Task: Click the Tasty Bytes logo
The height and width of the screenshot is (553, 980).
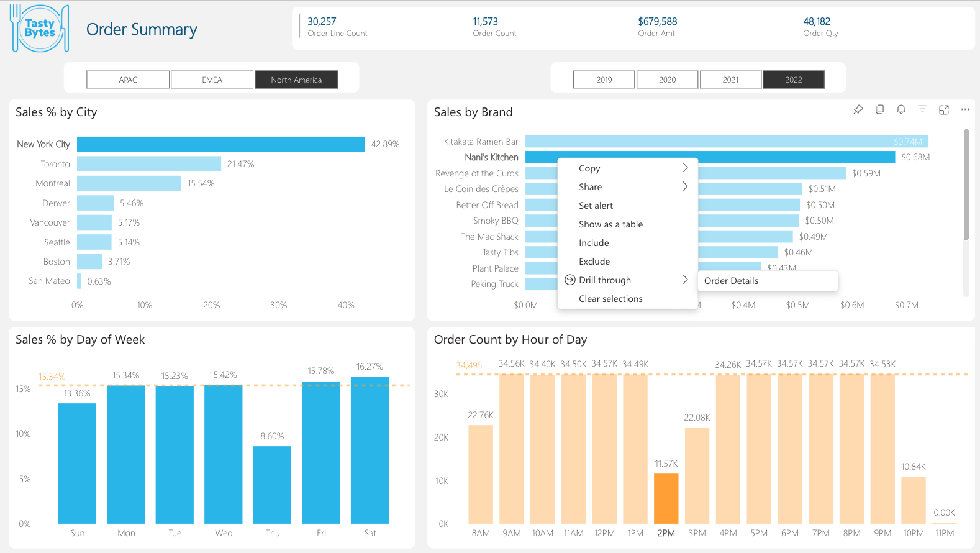Action: pos(40,29)
